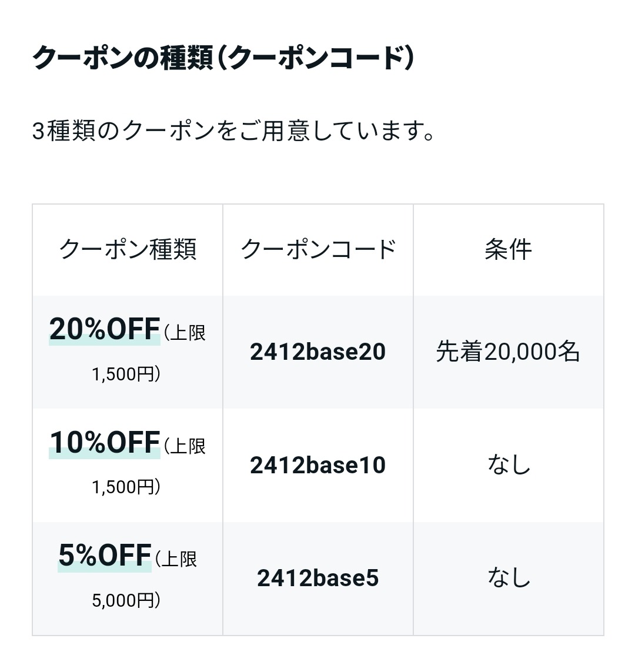This screenshot has width=635, height=672.
Task: Click the クーポンコード column header
Action: click(318, 249)
